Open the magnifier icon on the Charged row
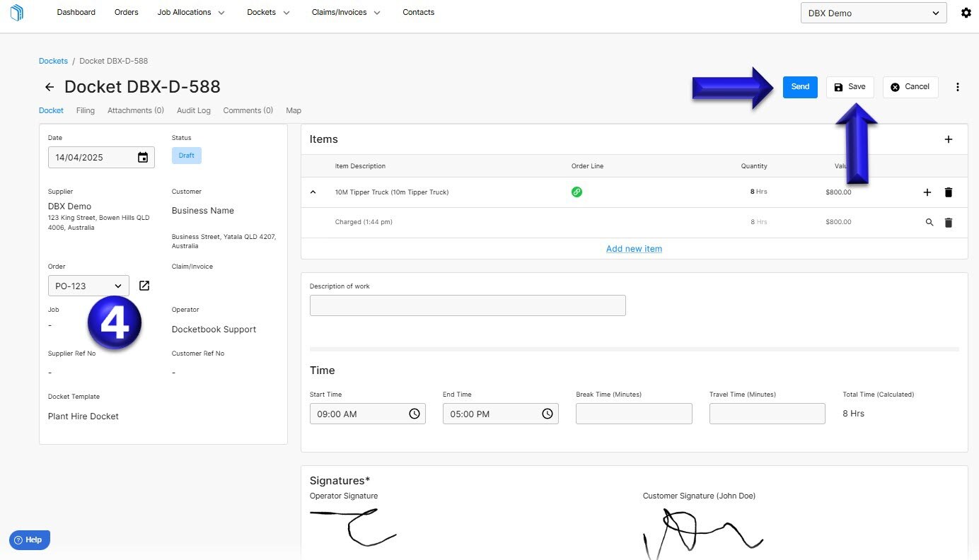 (x=929, y=222)
